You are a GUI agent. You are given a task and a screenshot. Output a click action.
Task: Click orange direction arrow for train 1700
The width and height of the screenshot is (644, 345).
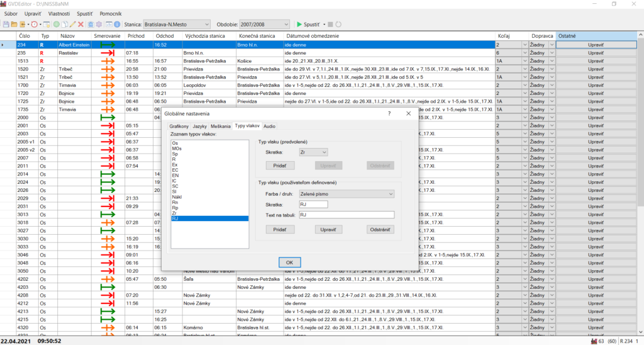coord(108,85)
